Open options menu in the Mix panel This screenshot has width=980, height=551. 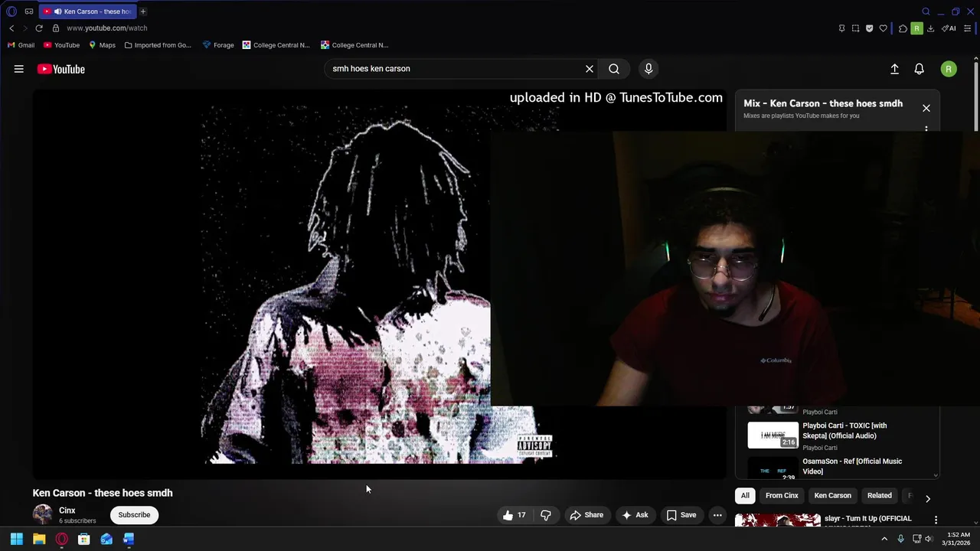click(x=926, y=128)
